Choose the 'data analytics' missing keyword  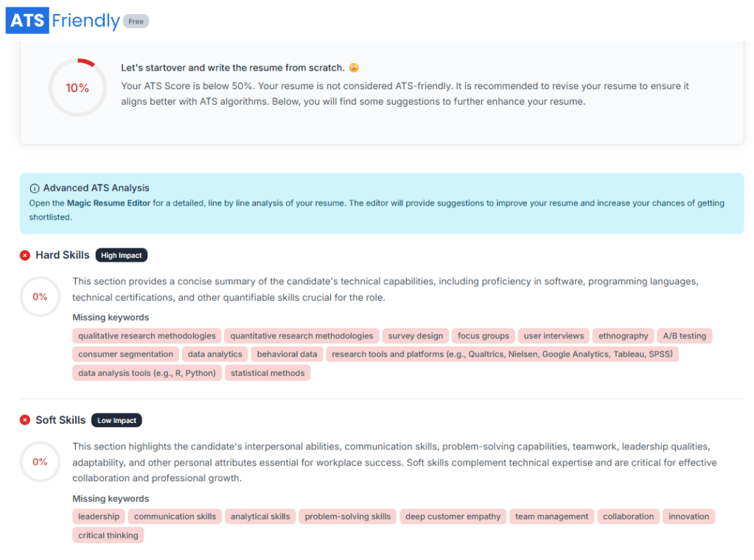[214, 354]
